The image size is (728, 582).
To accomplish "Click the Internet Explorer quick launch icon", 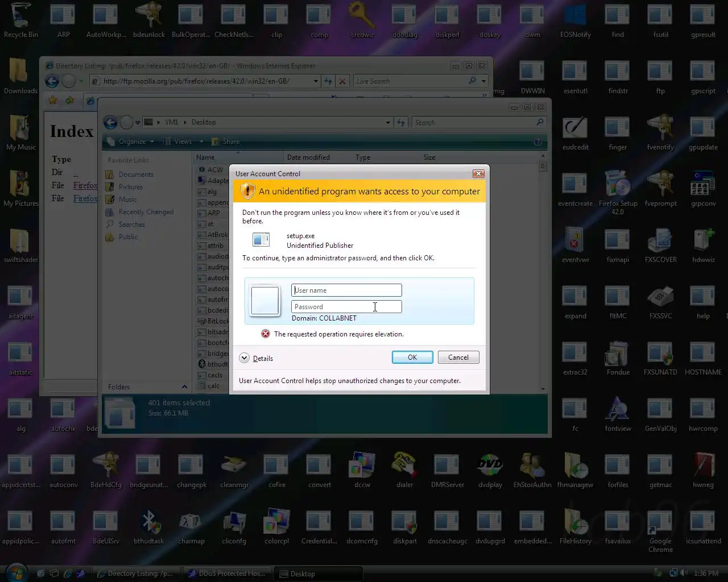I will 68,573.
